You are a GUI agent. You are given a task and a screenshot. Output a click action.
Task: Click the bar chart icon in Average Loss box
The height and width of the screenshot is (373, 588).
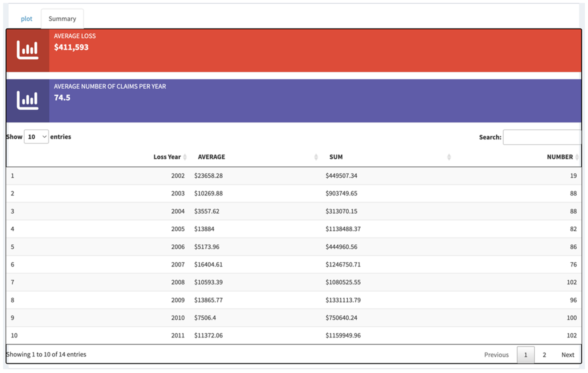(28, 50)
